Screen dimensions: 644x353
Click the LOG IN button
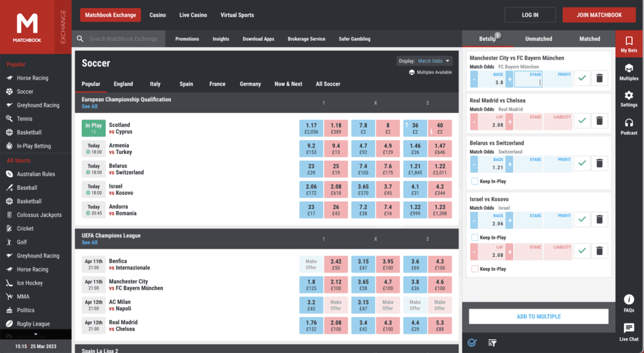tap(530, 14)
